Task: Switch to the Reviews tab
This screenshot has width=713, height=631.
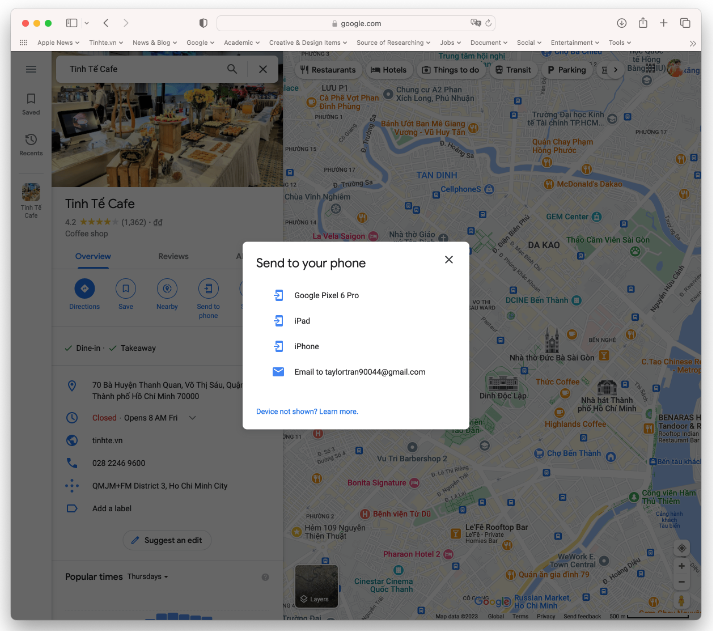Action: pyautogui.click(x=173, y=257)
